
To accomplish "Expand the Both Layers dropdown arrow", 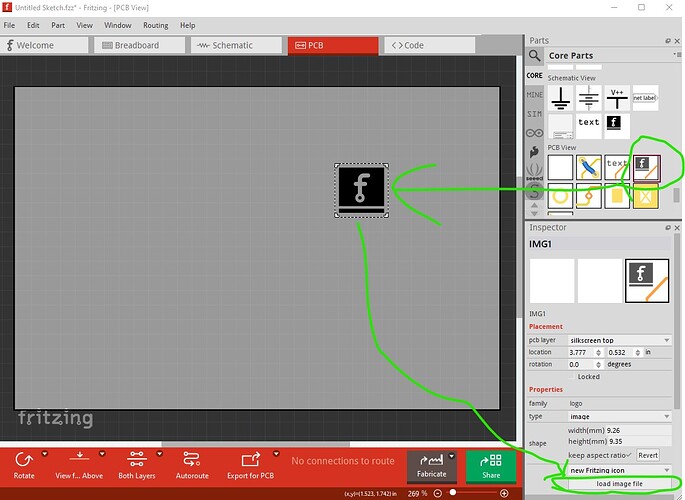I will (159, 454).
